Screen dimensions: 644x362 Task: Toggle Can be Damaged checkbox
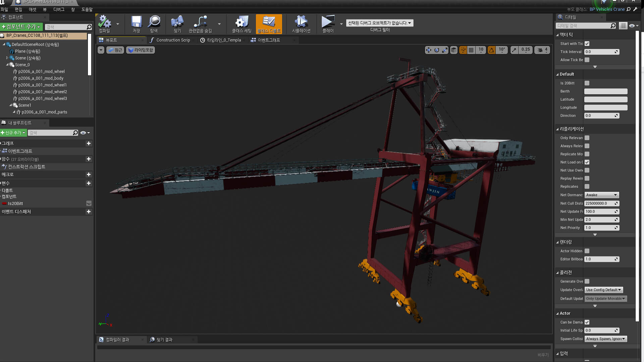click(x=587, y=322)
